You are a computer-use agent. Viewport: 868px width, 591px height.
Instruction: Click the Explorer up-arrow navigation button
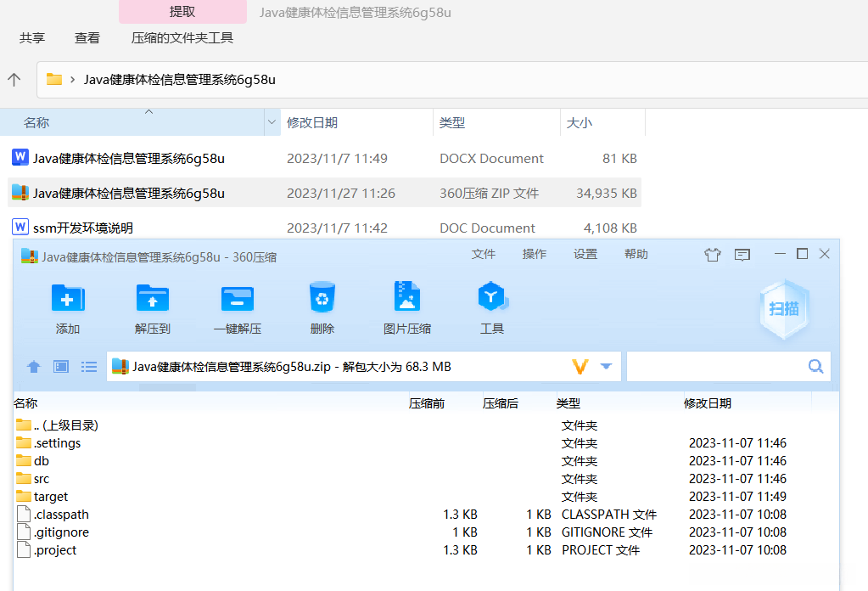[x=14, y=80]
